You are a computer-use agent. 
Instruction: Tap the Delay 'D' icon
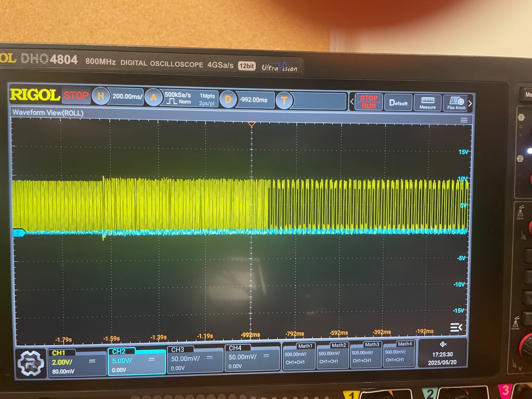[228, 99]
